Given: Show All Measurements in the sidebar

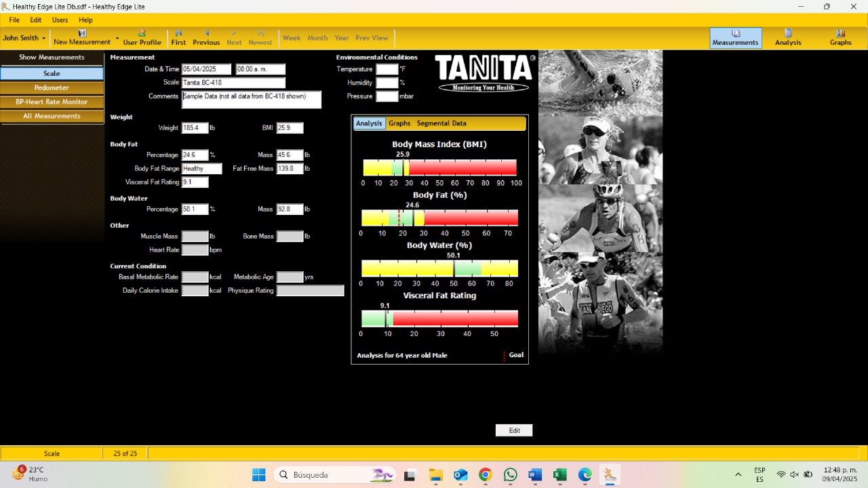Looking at the screenshot, I should (52, 116).
